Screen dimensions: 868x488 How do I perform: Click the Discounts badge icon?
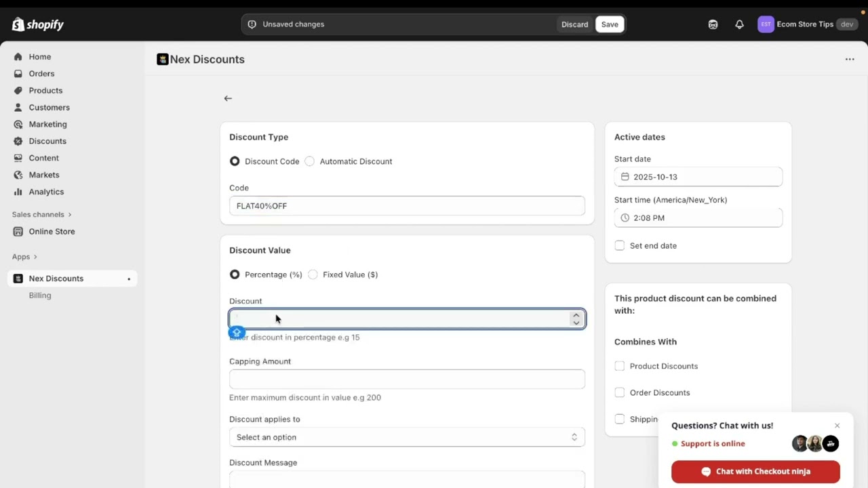(18, 141)
